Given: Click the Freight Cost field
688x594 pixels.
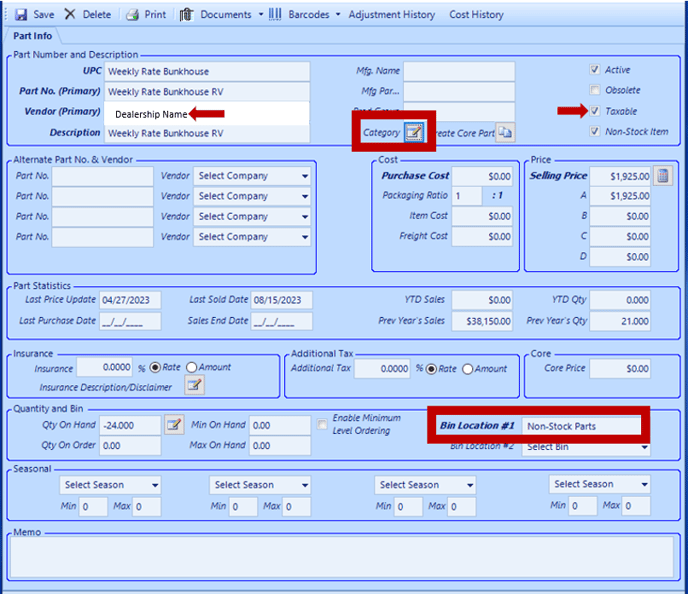Looking at the screenshot, I should pos(482,236).
